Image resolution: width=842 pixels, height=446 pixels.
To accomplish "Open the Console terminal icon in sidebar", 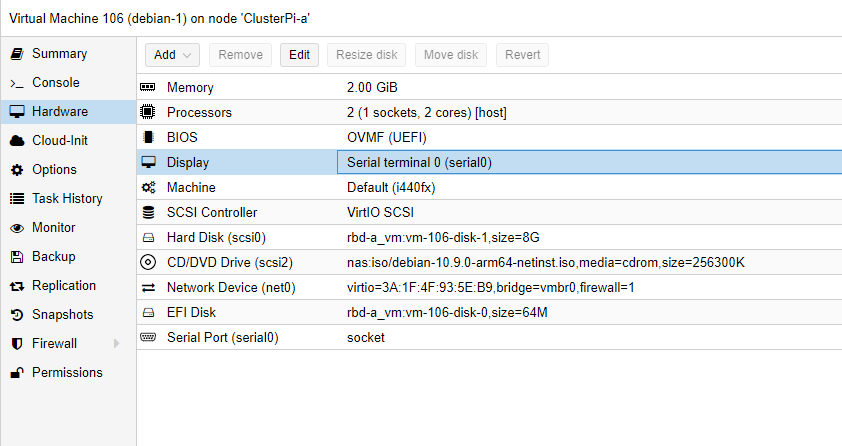I will click(x=17, y=83).
